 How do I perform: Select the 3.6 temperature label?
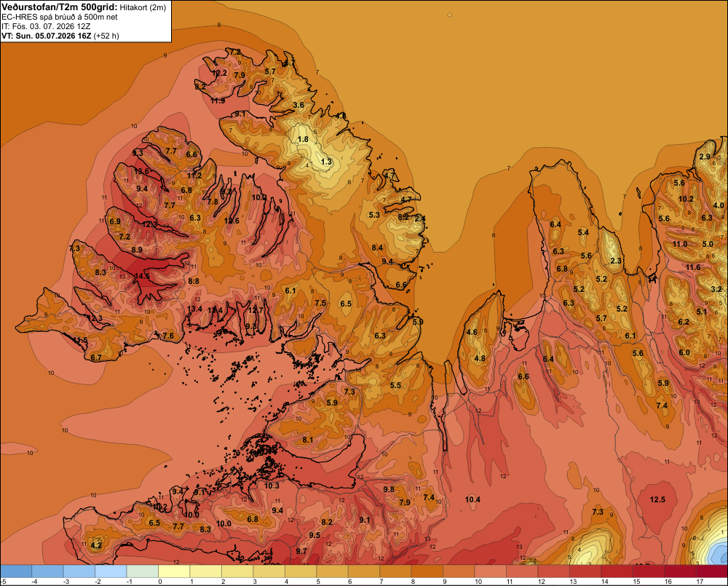[x=298, y=105]
